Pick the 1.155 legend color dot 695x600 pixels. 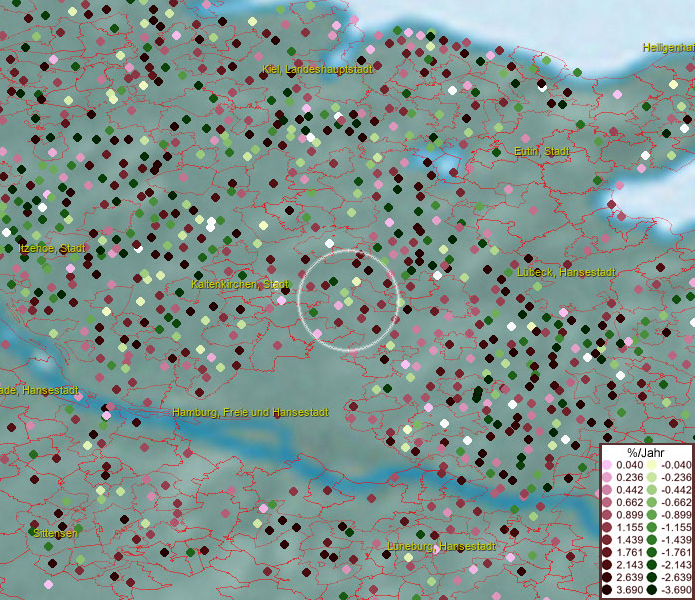click(607, 527)
